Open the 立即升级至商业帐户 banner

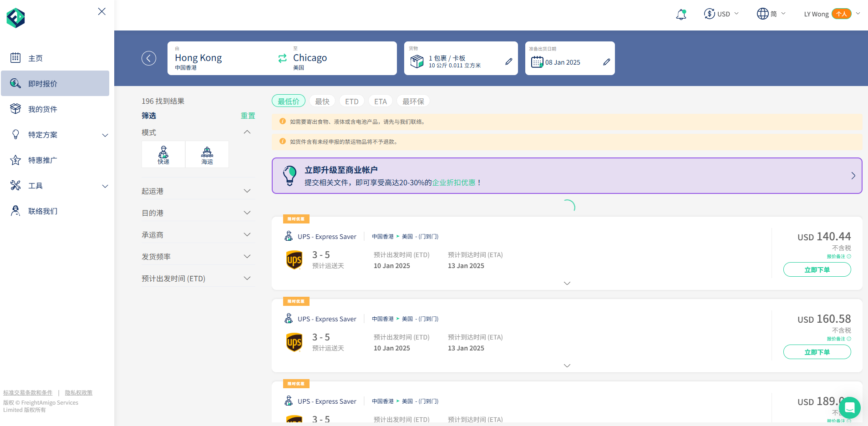[x=567, y=176]
